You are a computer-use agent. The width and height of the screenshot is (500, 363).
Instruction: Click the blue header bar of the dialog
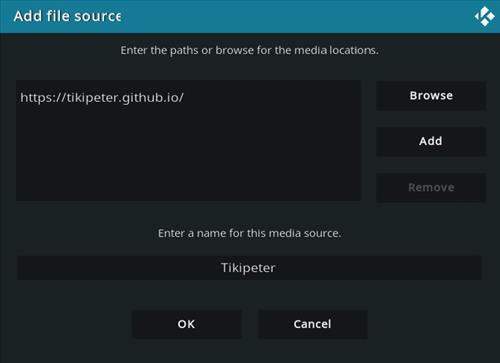(x=250, y=16)
